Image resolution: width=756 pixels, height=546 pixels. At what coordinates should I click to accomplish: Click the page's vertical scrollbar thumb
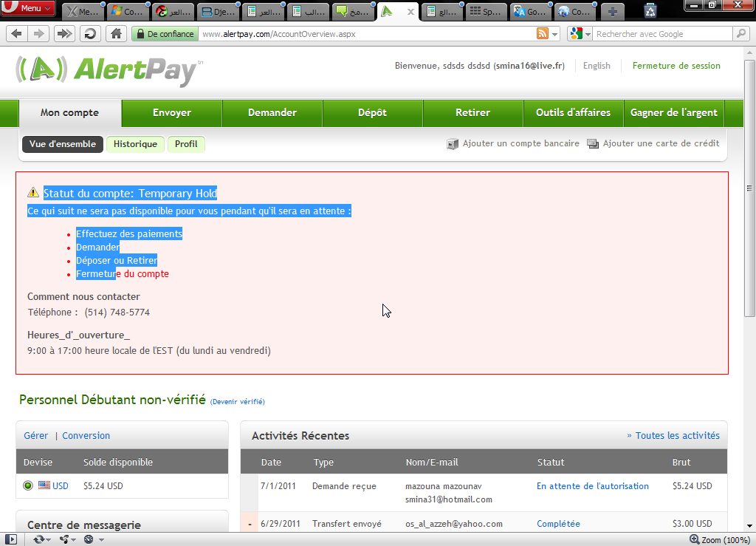pos(749,188)
